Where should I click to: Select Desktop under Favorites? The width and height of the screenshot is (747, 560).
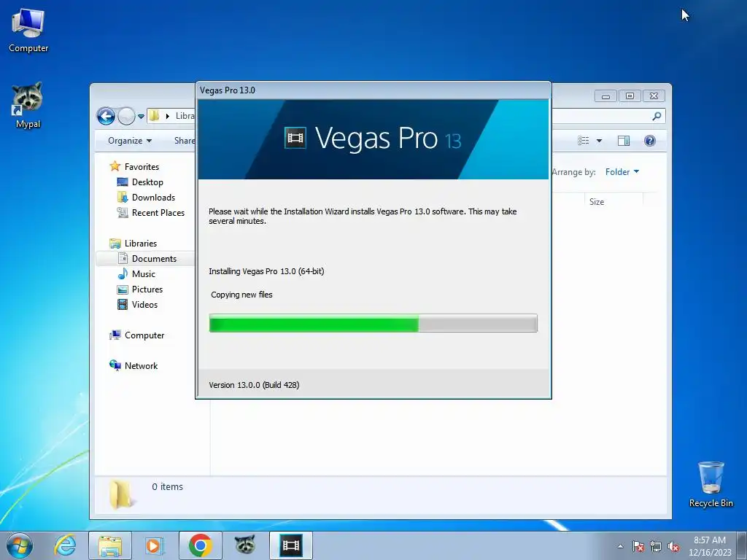click(x=147, y=182)
